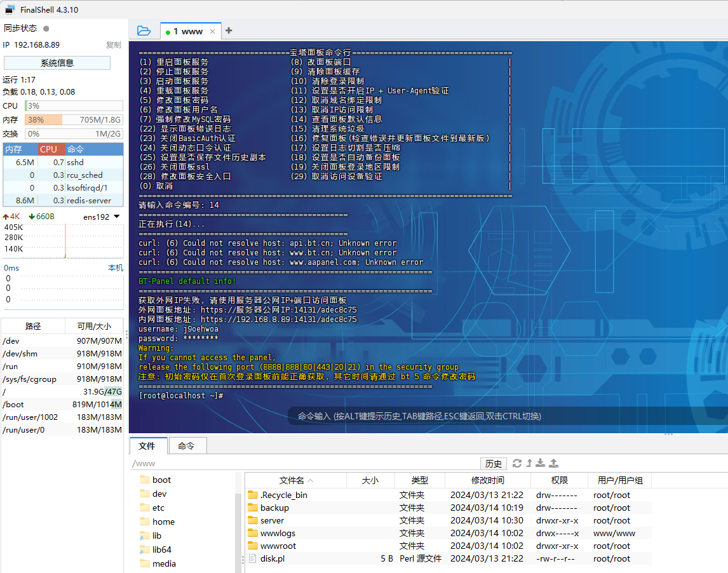
Task: Click the 本机 ping target link
Action: point(115,268)
